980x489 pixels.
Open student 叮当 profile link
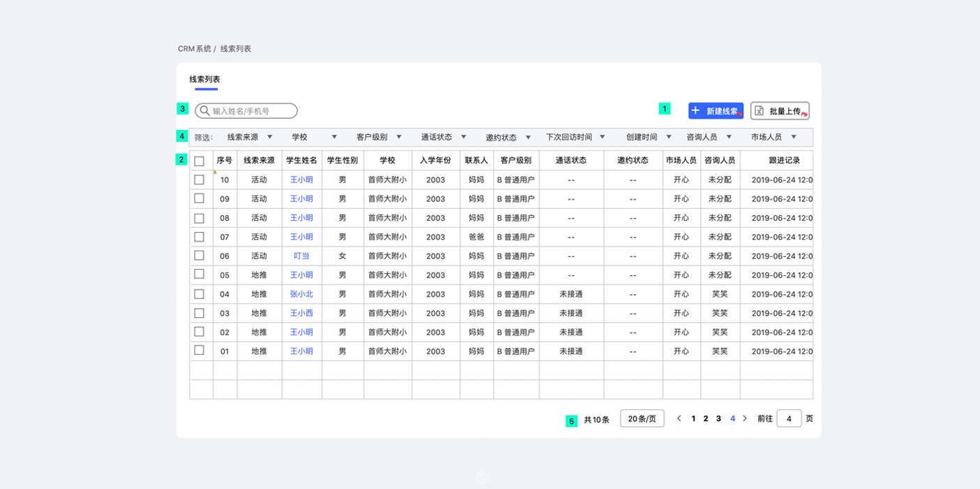(x=302, y=256)
